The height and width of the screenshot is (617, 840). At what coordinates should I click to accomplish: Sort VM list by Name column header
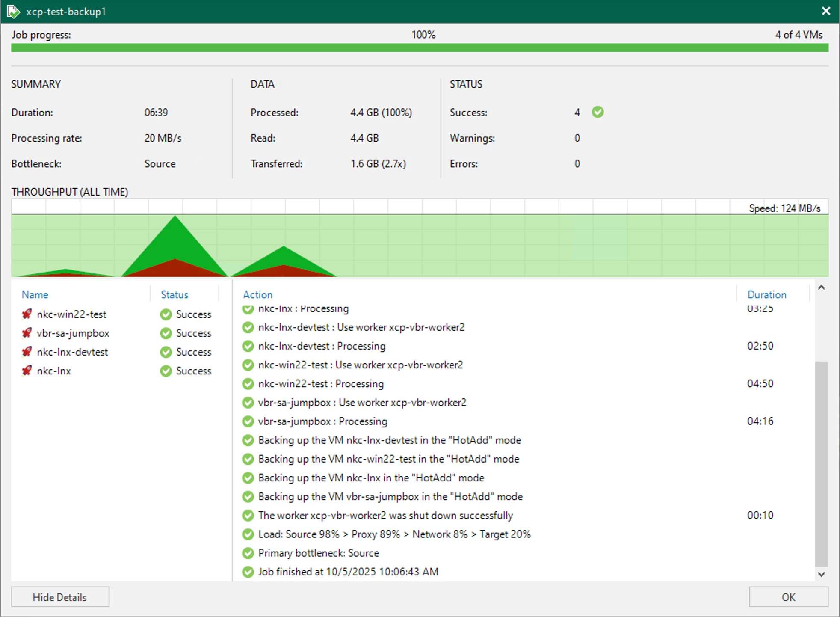tap(35, 294)
